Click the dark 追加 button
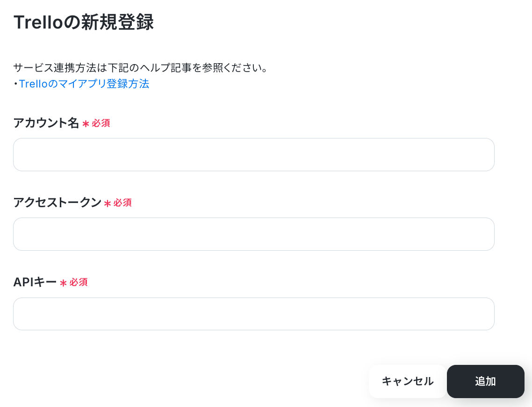The image size is (532, 407). tap(486, 381)
